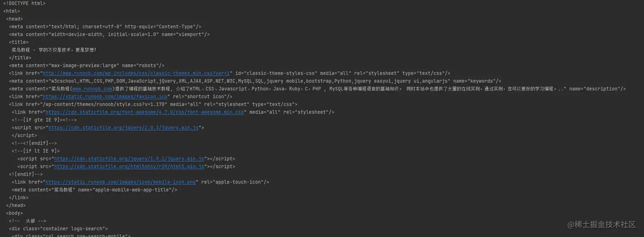Click the max-image-preview robots meta line

[86, 66]
